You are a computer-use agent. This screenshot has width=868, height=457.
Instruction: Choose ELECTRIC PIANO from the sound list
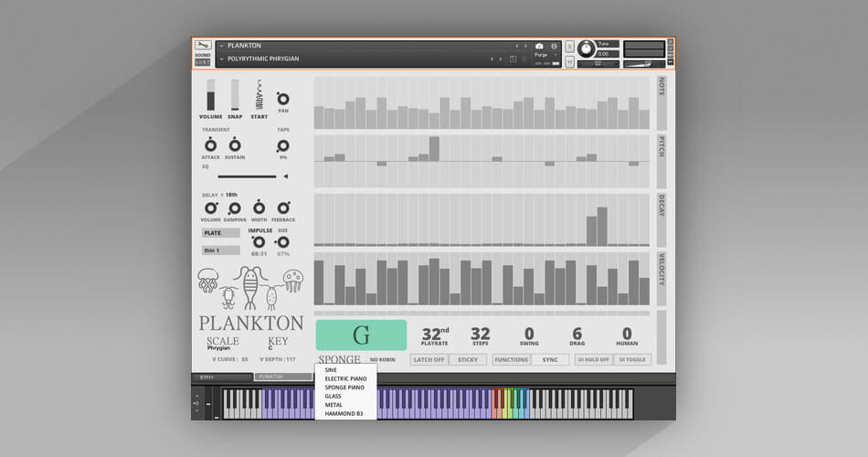point(345,379)
